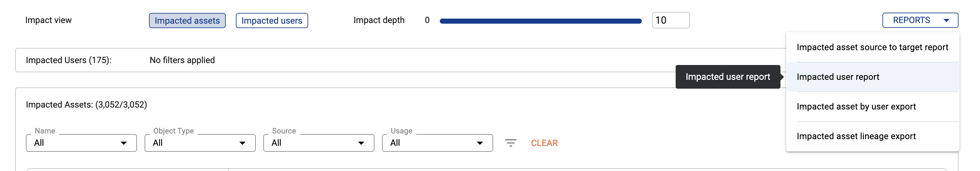980x171 pixels.
Task: Switch to the Impacted users view
Action: pos(272,21)
